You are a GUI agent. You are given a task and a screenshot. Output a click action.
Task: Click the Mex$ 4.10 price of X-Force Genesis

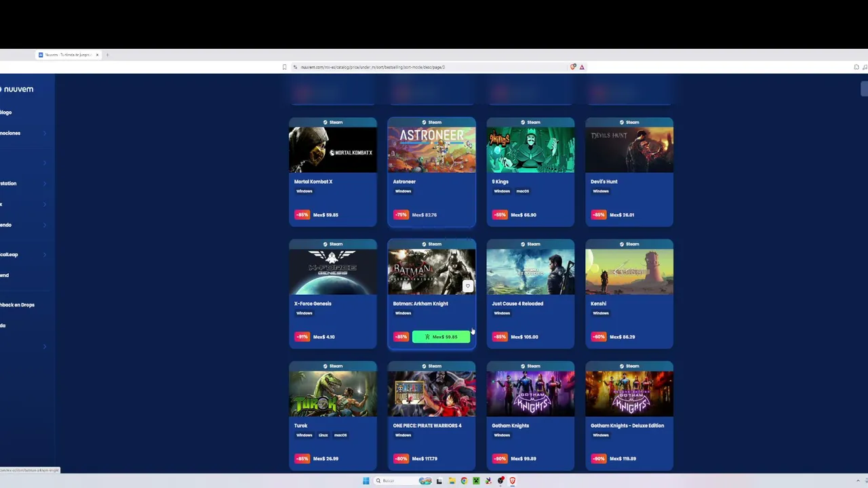click(324, 337)
